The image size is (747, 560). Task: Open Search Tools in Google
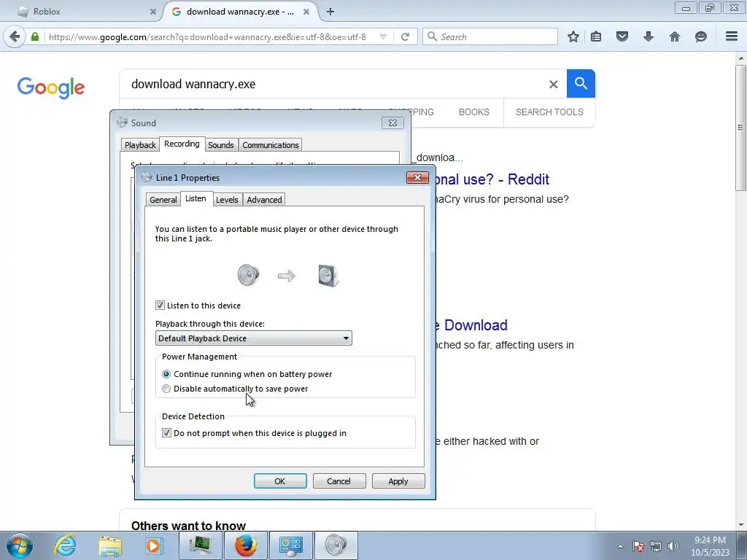click(549, 112)
